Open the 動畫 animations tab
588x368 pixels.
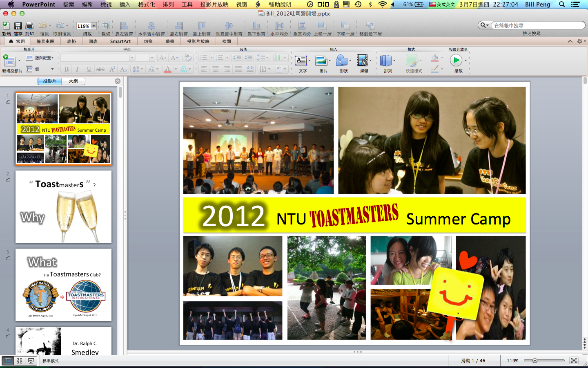(170, 41)
